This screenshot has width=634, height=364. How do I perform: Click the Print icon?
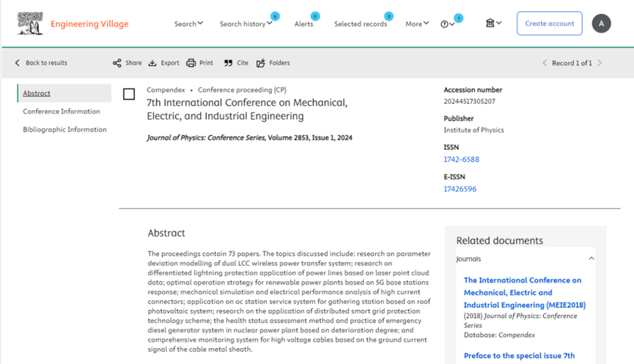pos(191,63)
